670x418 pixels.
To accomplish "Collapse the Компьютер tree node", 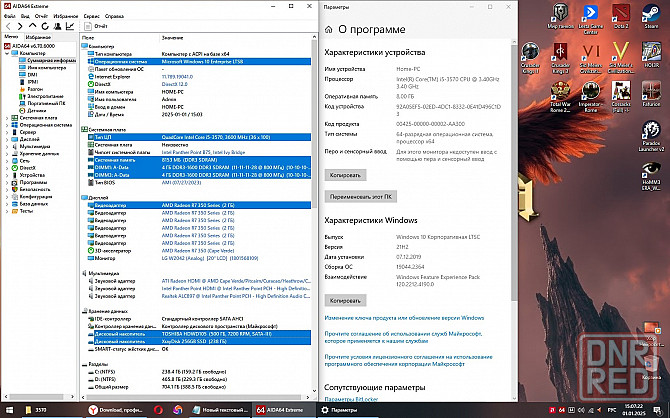I will point(7,53).
